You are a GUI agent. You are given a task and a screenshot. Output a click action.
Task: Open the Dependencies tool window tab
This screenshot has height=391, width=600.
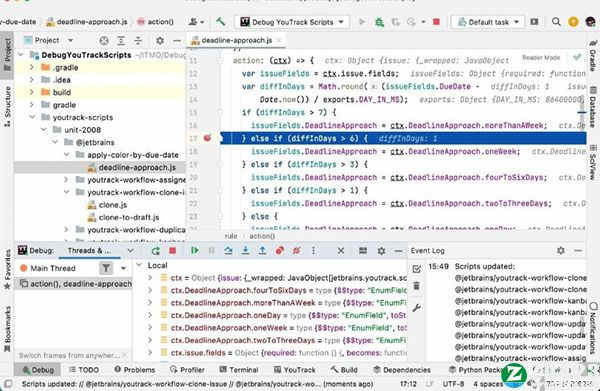(402, 370)
